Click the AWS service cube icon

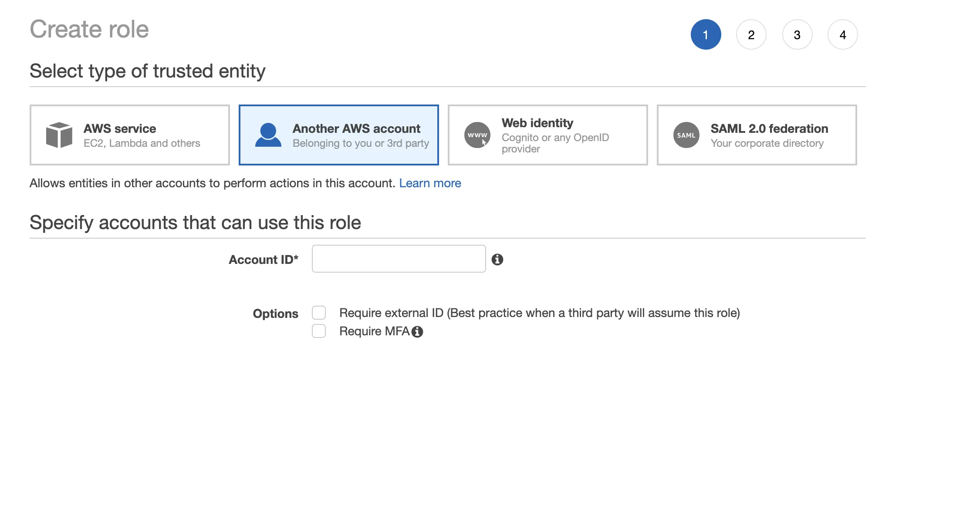[x=60, y=135]
